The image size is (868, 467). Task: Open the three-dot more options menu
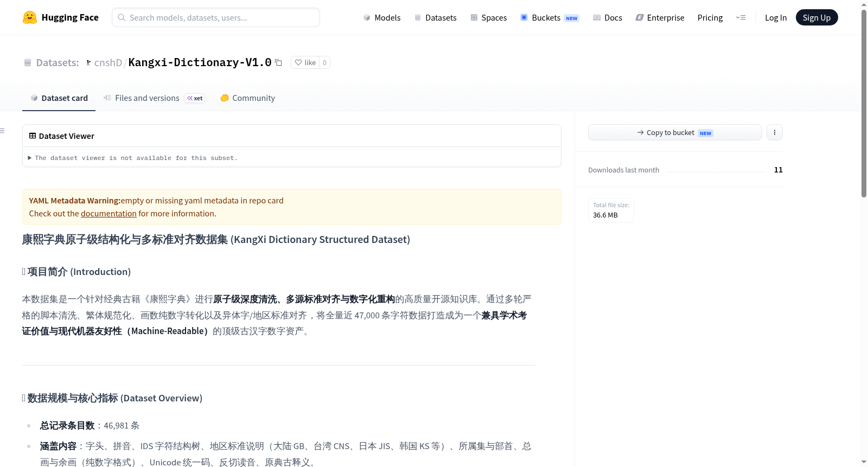coord(775,132)
